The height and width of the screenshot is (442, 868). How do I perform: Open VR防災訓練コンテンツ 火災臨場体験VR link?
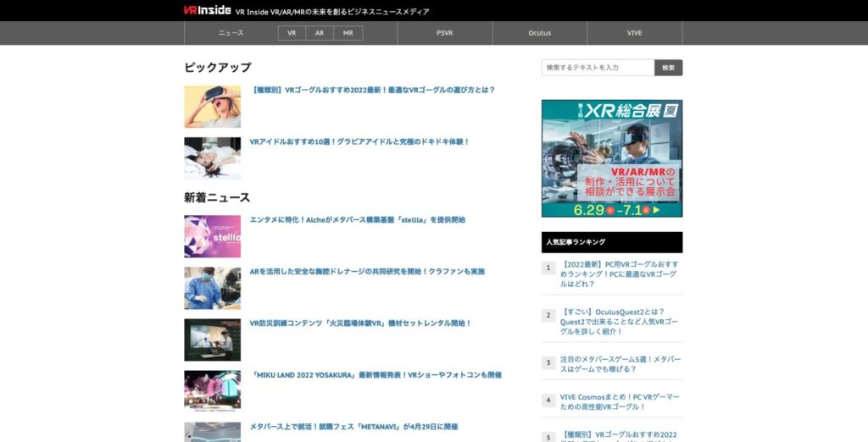[x=360, y=323]
